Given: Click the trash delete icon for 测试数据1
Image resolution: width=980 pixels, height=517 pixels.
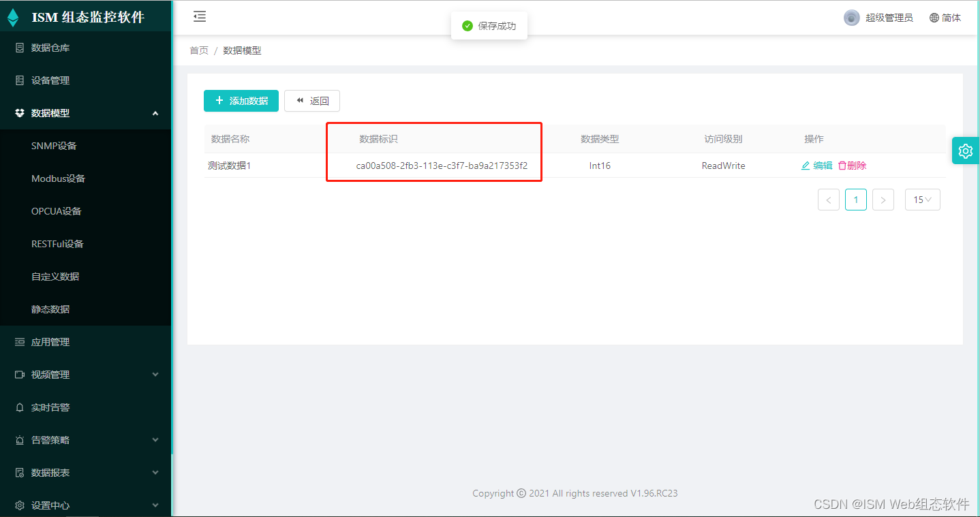Looking at the screenshot, I should pos(842,166).
